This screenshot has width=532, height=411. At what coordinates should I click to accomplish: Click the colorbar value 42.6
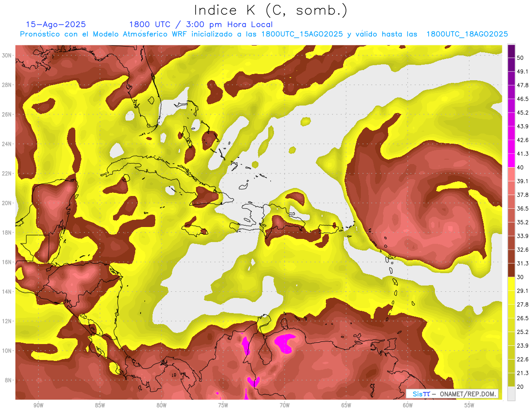pyautogui.click(x=523, y=140)
